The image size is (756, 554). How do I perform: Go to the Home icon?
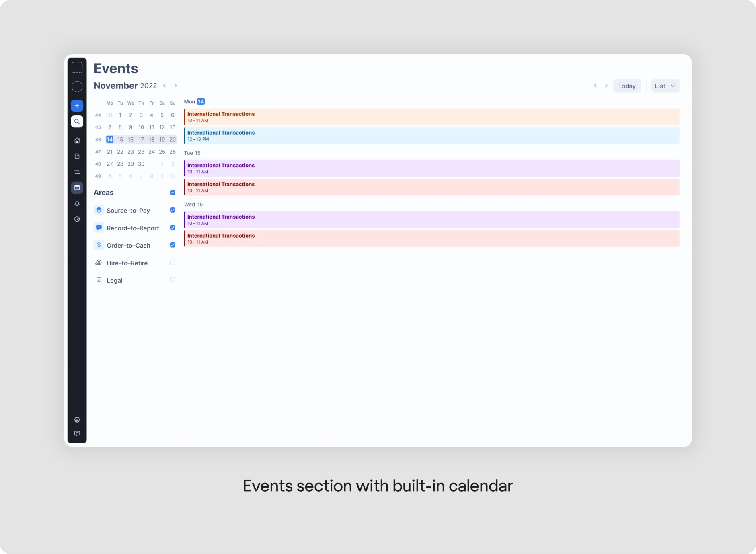coord(77,140)
